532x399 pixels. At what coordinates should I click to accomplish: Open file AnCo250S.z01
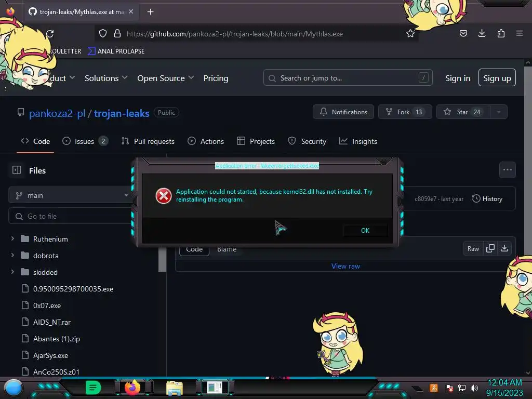(56, 372)
